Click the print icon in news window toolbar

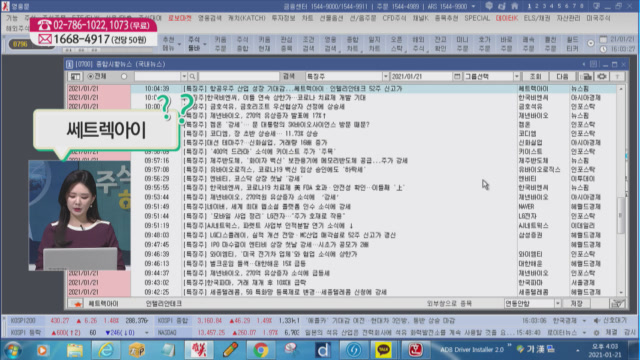(587, 76)
